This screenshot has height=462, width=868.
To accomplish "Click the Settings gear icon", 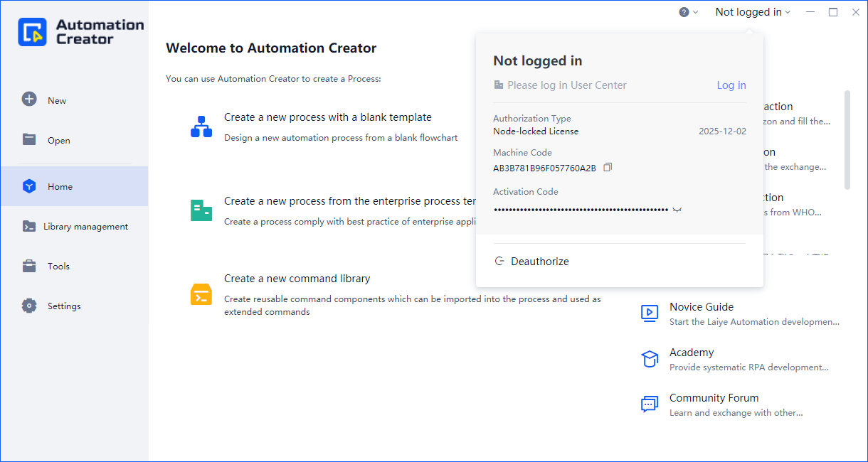I will coord(29,306).
